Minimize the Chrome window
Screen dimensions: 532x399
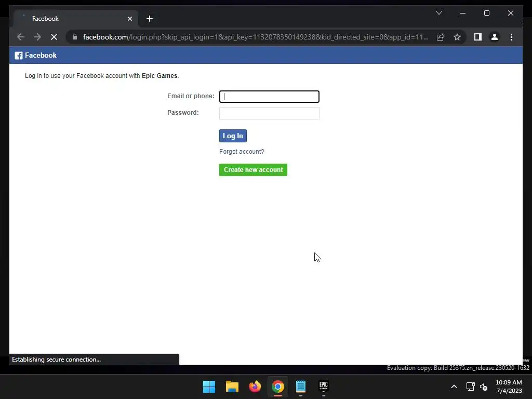(x=463, y=13)
